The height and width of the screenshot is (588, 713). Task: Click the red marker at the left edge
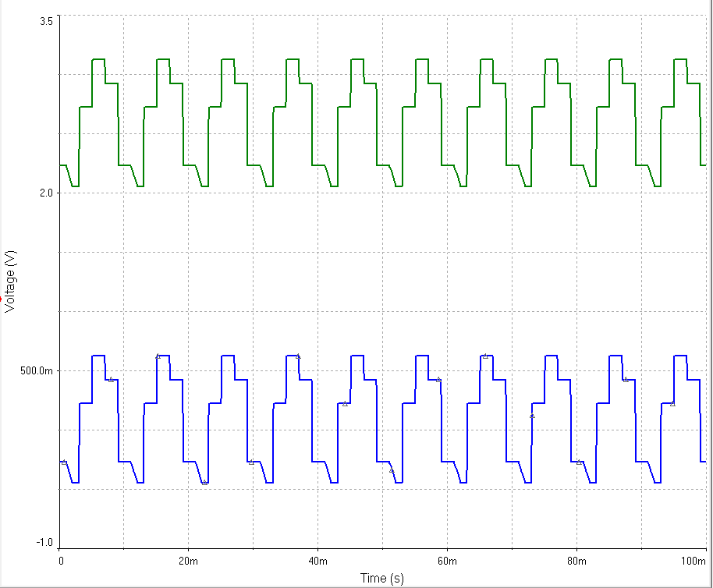tap(2, 298)
